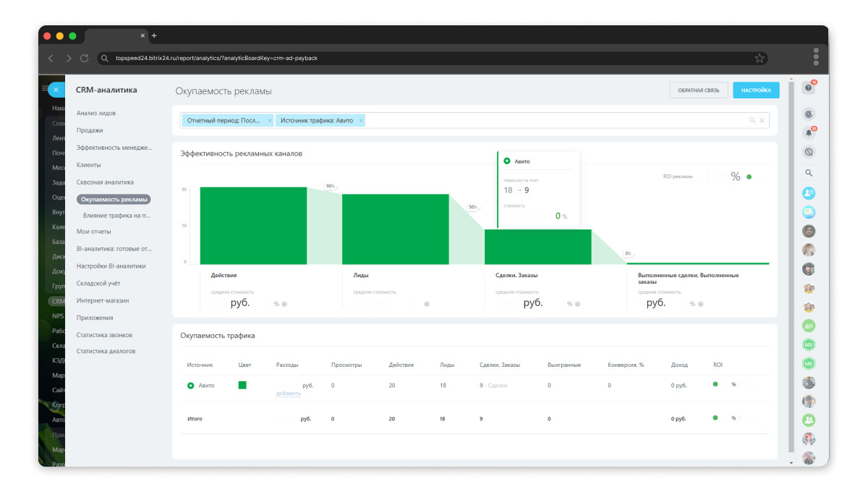The image size is (868, 492).
Task: Open notifications bell icon
Action: 809,133
